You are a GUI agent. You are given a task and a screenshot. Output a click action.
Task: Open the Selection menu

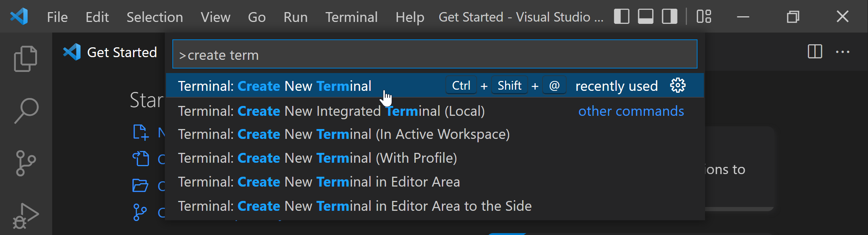click(x=155, y=17)
